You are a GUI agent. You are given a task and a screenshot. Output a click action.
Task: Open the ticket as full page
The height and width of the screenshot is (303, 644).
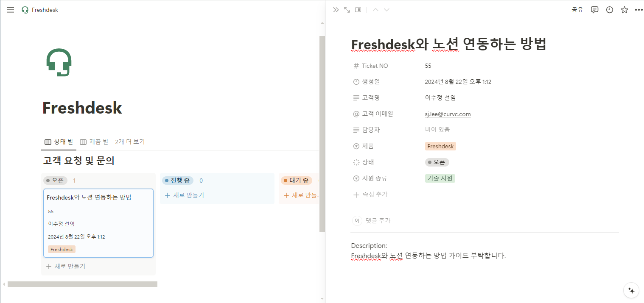[x=347, y=10]
